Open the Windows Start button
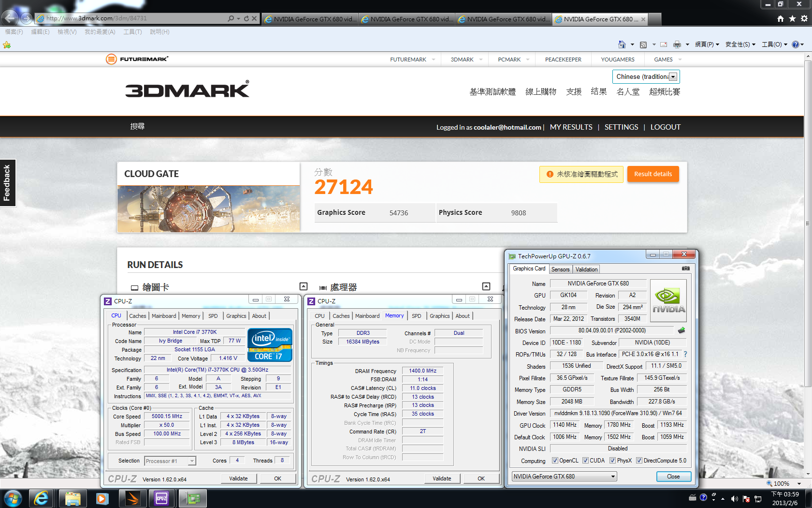The image size is (812, 508). click(13, 498)
